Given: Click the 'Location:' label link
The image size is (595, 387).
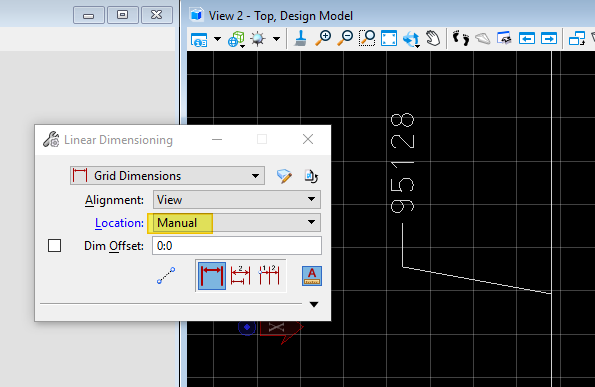Looking at the screenshot, I should pos(120,223).
